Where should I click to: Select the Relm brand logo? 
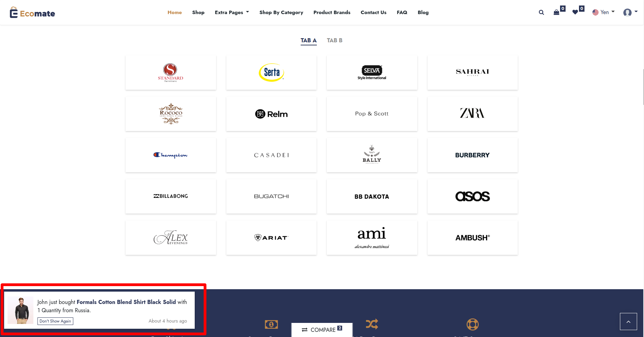[x=271, y=114]
